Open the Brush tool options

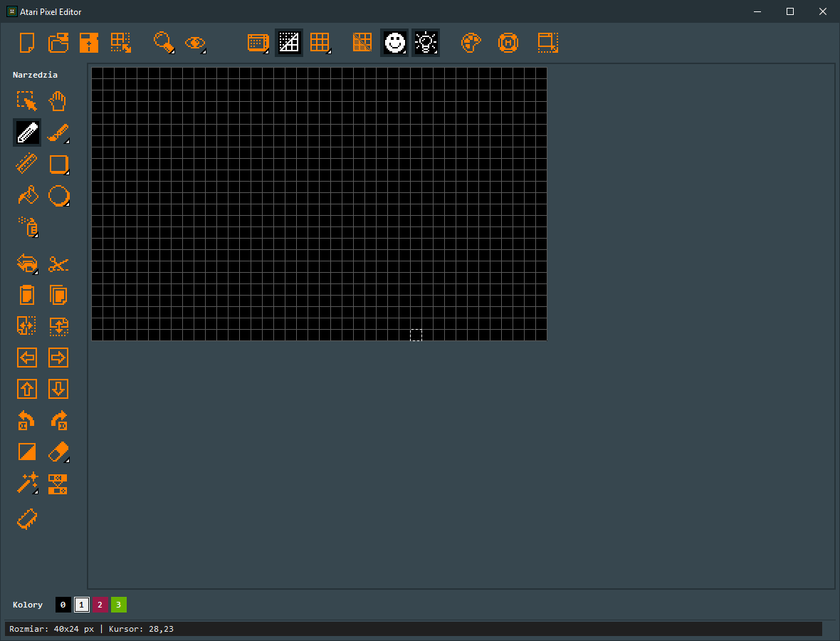pos(58,132)
